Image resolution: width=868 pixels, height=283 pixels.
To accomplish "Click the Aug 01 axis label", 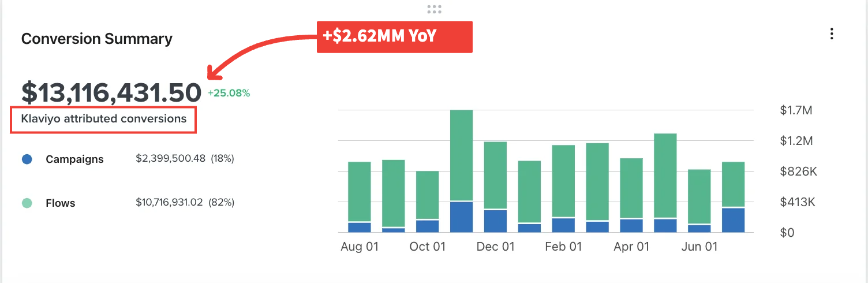I will [x=360, y=247].
